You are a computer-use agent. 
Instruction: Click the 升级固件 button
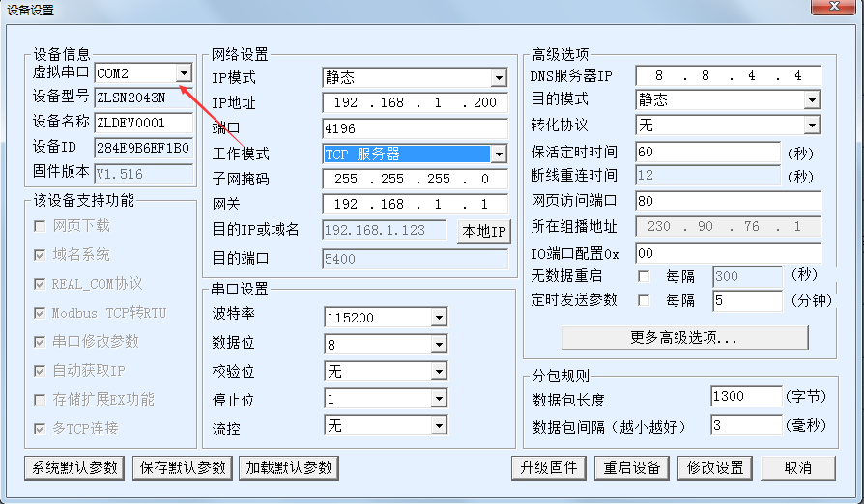[x=549, y=467]
